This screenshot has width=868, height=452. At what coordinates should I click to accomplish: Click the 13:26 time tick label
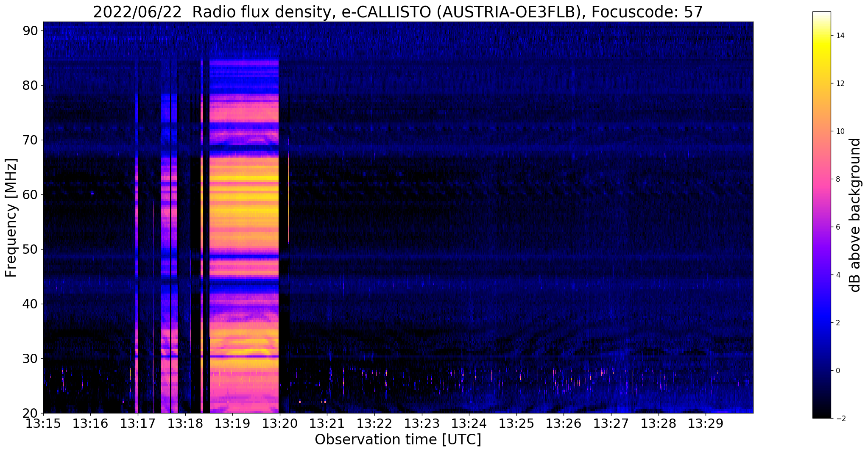[564, 424]
